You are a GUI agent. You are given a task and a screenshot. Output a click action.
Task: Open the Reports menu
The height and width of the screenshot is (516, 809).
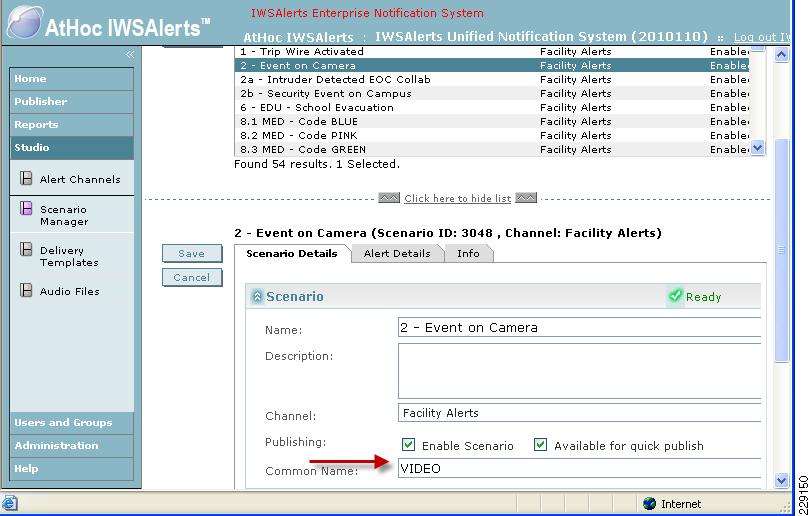pyautogui.click(x=72, y=125)
